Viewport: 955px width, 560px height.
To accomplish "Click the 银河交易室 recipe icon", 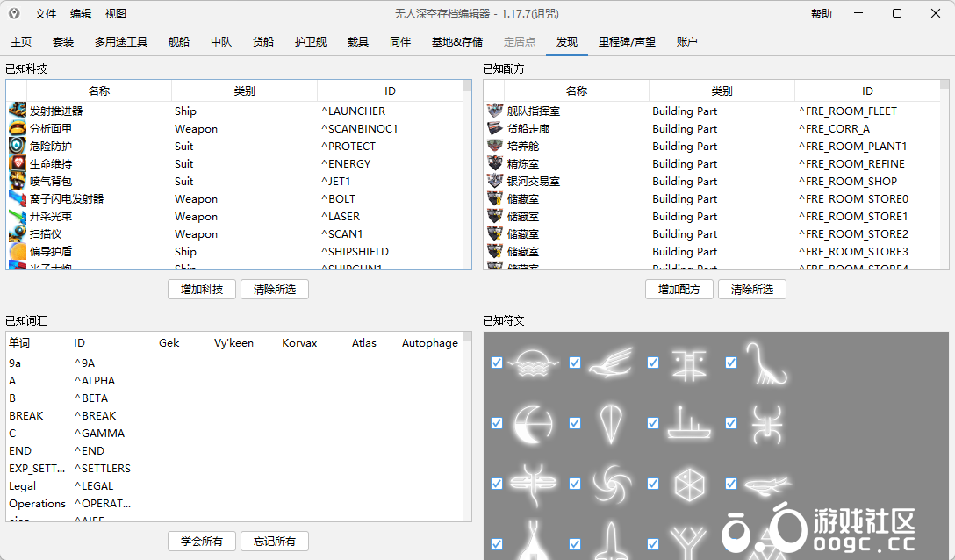I will point(495,181).
